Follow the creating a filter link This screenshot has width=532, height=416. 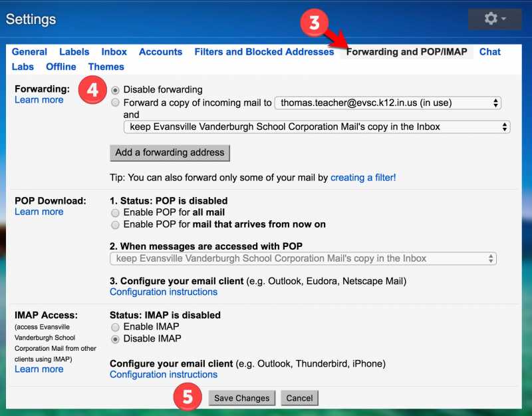363,178
